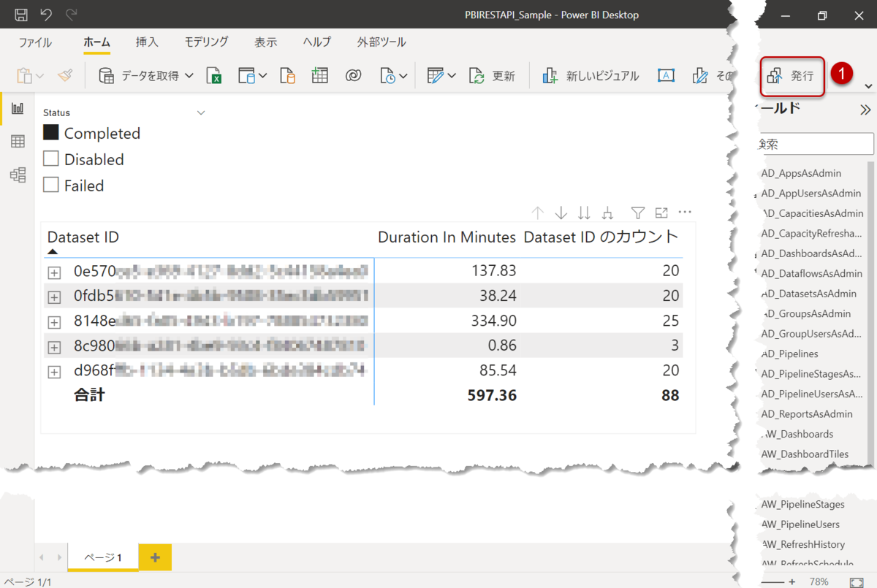Connect to Dataverse with the swirl icon
The width and height of the screenshot is (877, 588).
(354, 76)
